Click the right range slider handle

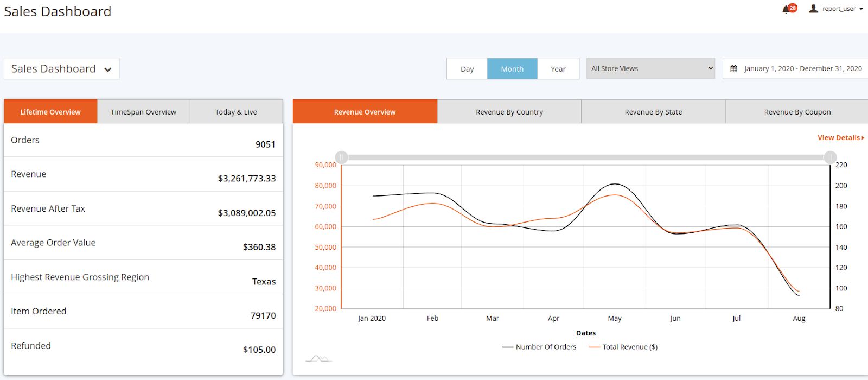coord(830,157)
